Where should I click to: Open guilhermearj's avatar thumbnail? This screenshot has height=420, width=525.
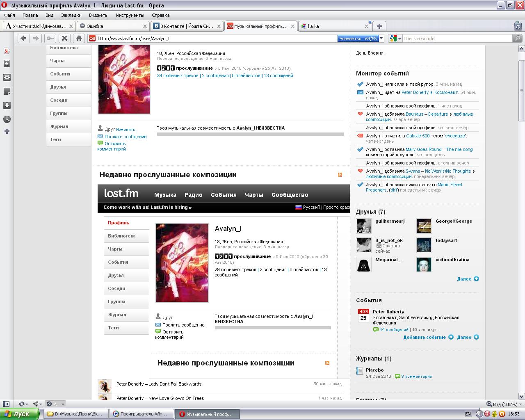[363, 226]
